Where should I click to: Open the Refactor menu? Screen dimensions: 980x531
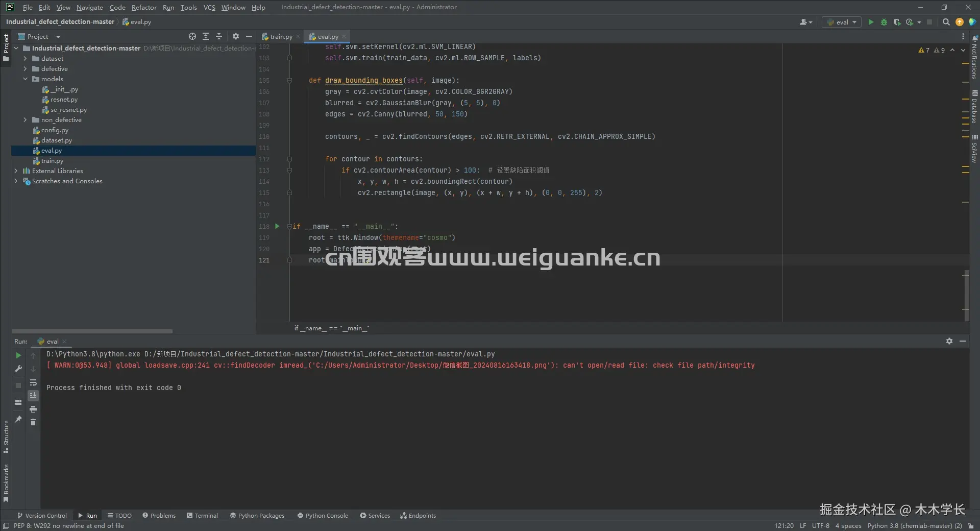(x=144, y=7)
